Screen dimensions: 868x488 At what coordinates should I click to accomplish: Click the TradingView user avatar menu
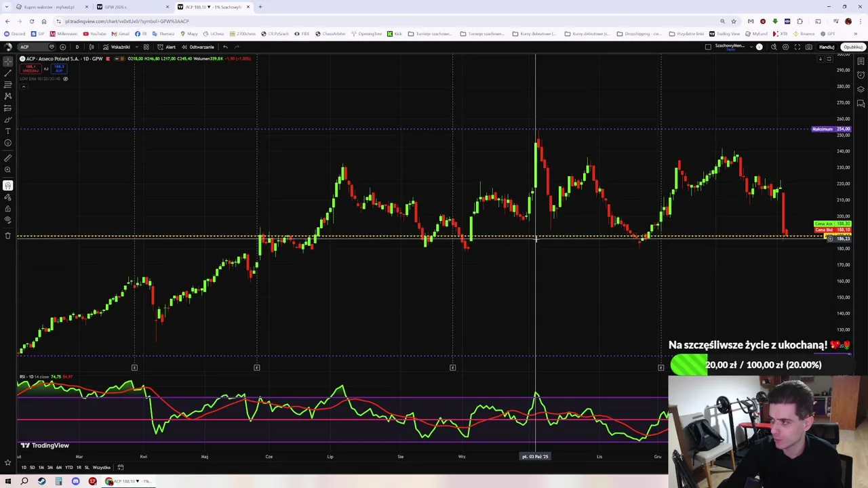point(8,47)
